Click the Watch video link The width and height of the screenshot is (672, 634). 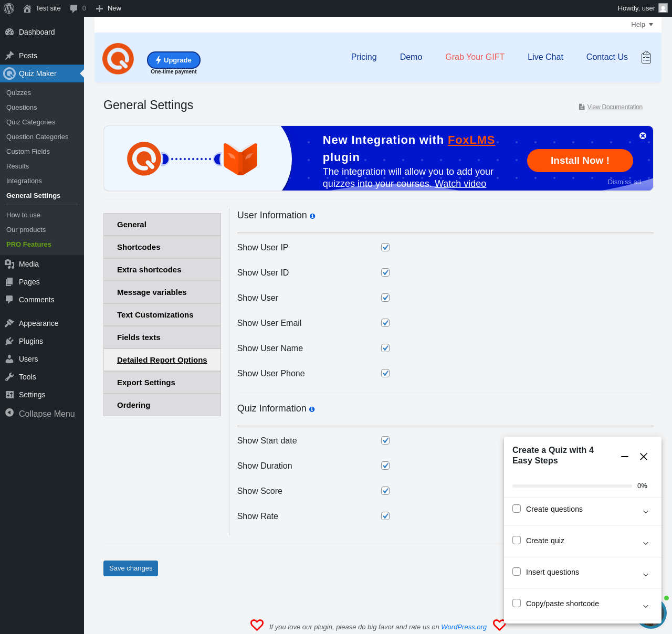click(x=460, y=184)
